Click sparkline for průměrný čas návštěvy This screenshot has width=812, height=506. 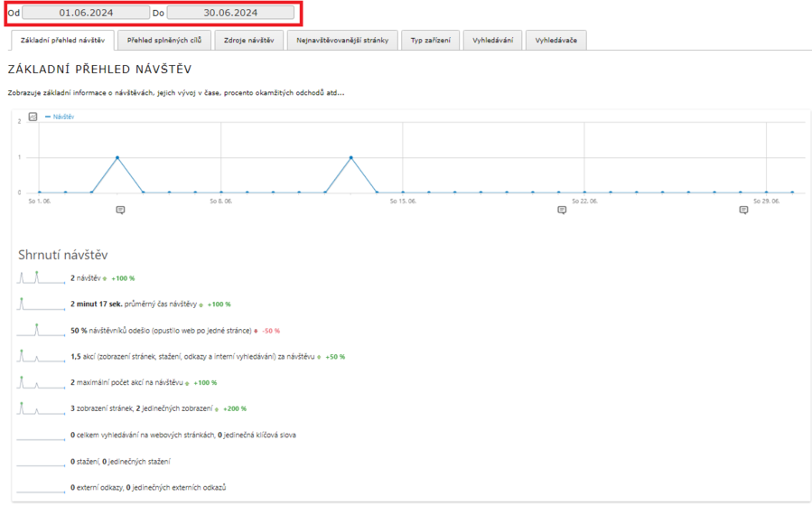click(42, 304)
